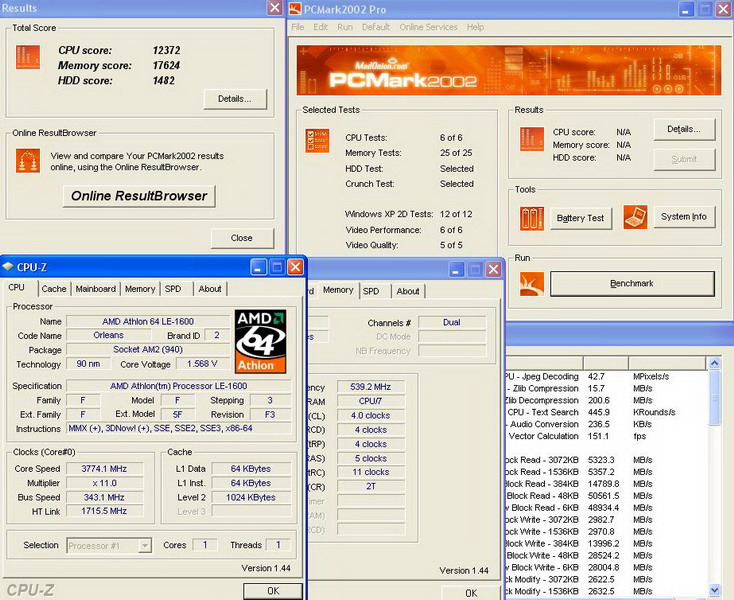This screenshot has height=600, width=734.
Task: Click OK in the second CPU-Z window
Action: [471, 593]
